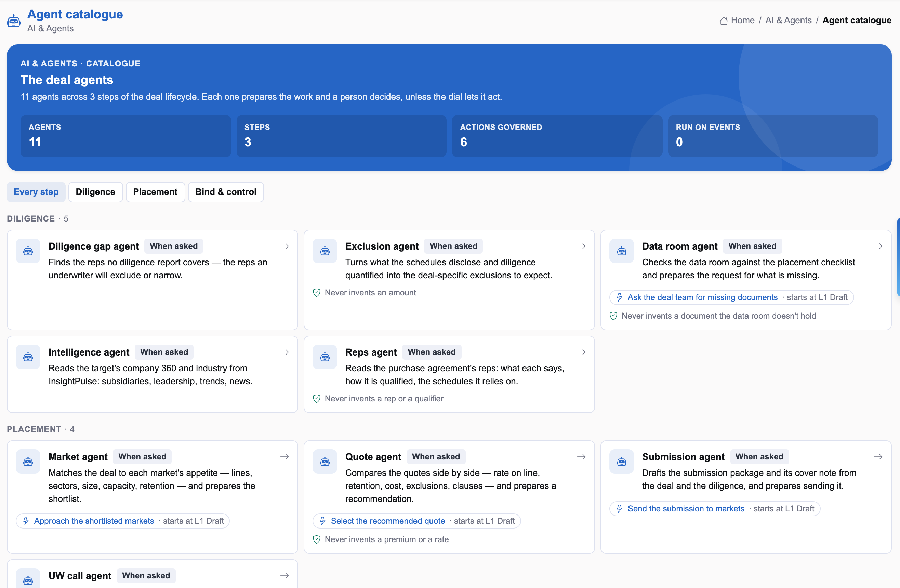Click the Submission agent robot icon
900x588 pixels.
(x=621, y=461)
